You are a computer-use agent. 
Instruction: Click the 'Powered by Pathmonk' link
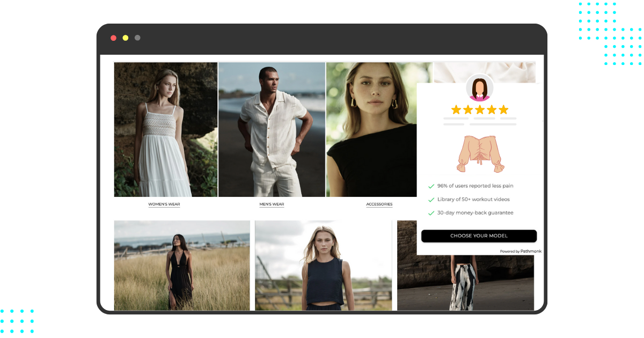tap(521, 251)
